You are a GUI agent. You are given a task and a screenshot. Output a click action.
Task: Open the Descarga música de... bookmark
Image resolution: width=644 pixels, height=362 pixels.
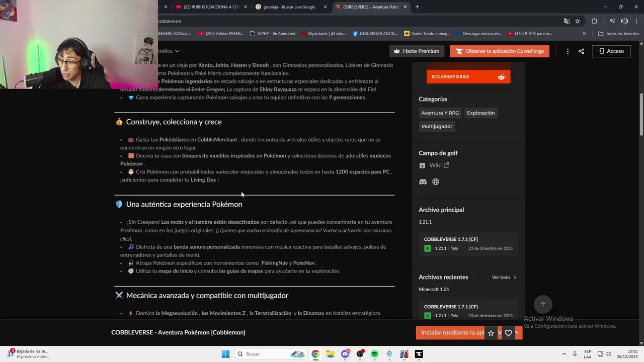(478, 34)
